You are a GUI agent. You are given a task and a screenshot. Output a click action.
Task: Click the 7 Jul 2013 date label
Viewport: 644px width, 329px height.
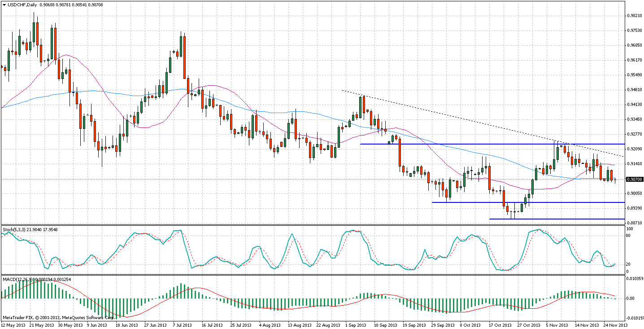[184, 325]
